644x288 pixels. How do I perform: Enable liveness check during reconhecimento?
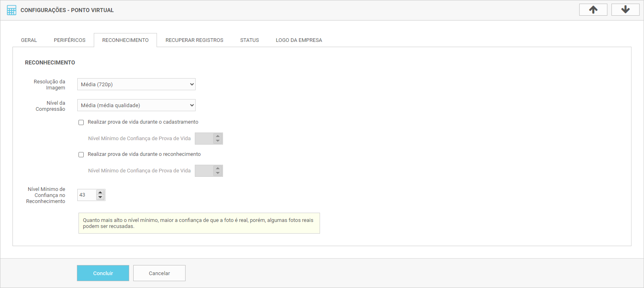point(81,155)
